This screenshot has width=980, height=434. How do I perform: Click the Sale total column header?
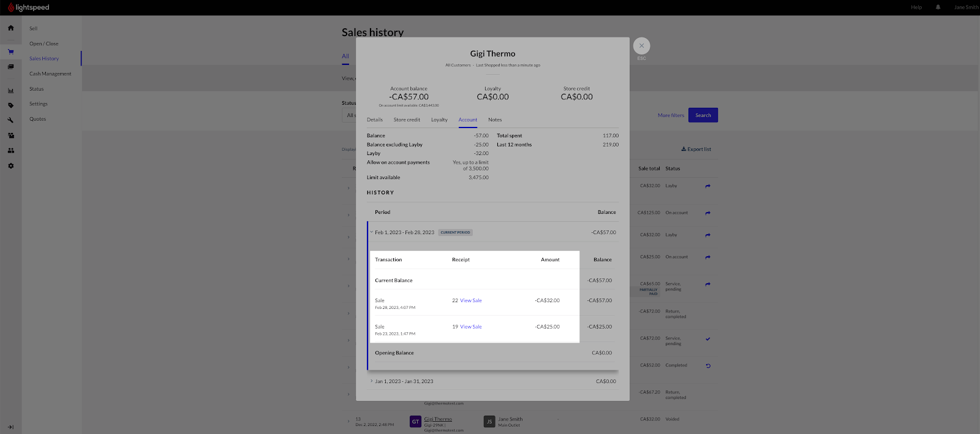[649, 169]
